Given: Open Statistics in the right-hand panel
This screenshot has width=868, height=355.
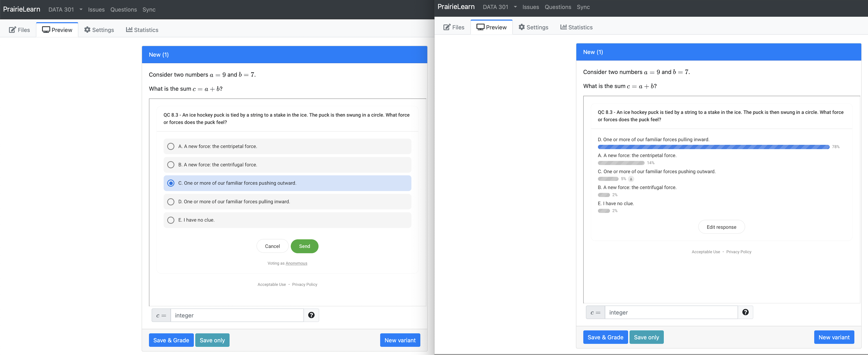Looking at the screenshot, I should click(576, 27).
